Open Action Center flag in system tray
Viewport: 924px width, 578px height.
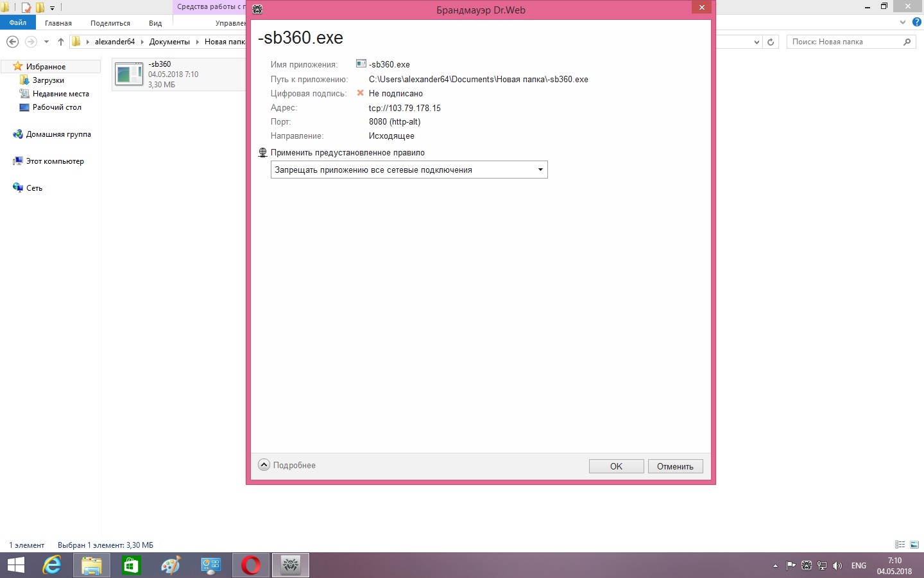(791, 566)
